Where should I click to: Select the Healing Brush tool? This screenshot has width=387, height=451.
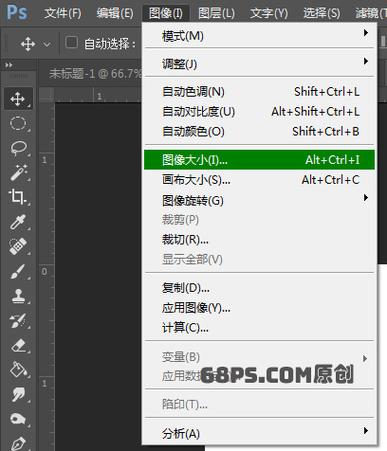(x=18, y=246)
